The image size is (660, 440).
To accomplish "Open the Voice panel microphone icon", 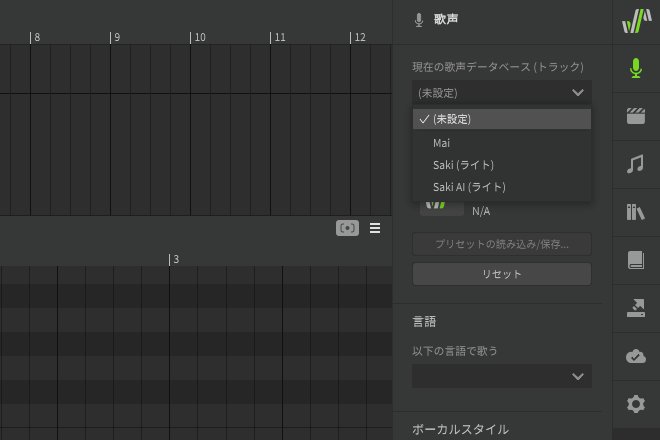I will click(x=636, y=69).
